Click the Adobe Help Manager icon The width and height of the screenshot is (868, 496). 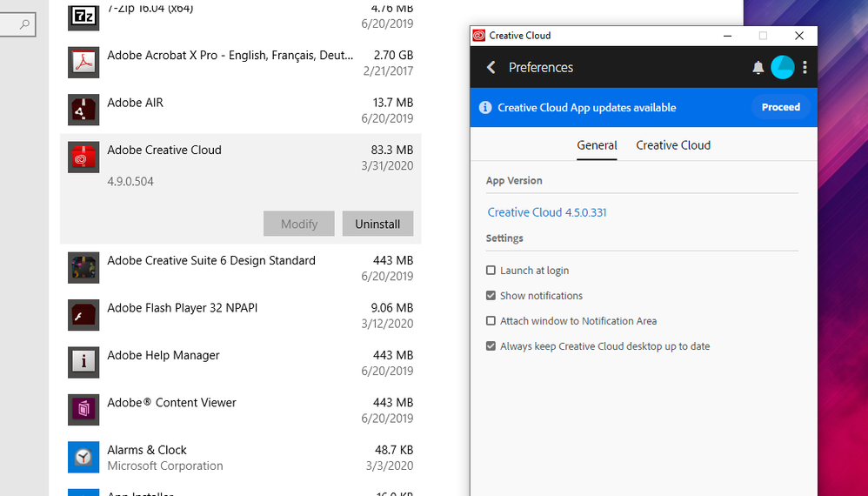pos(83,362)
